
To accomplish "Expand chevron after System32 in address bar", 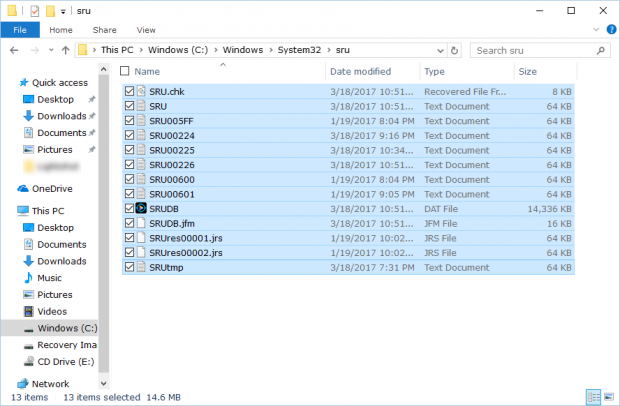I will tap(329, 50).
